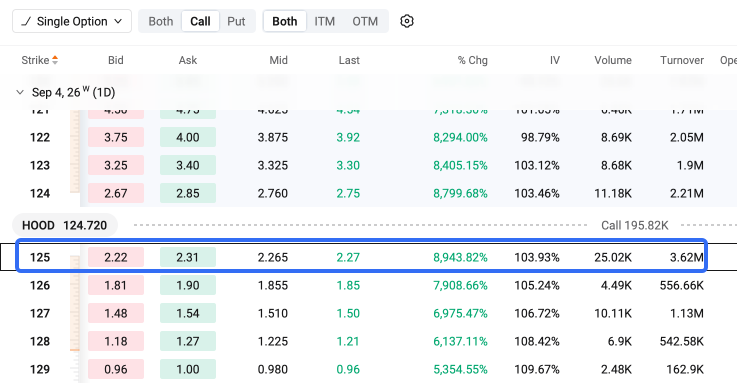
Task: Click the Mid column header
Action: click(x=278, y=60)
